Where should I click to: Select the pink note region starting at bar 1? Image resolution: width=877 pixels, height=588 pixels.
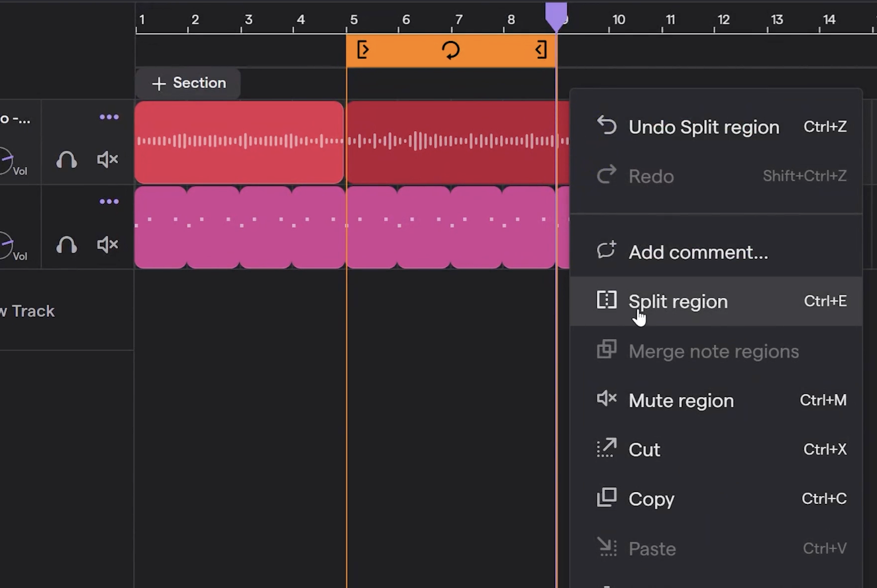(161, 227)
